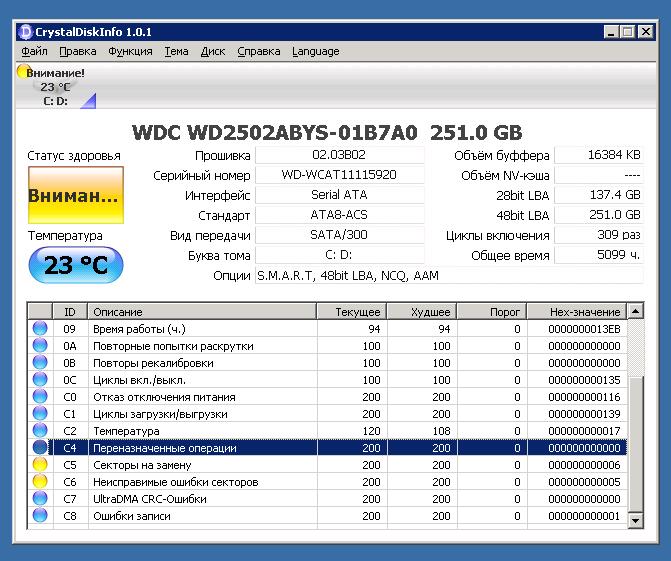
Task: Select the Неисправимые ошибки секторов row
Action: coord(327,482)
